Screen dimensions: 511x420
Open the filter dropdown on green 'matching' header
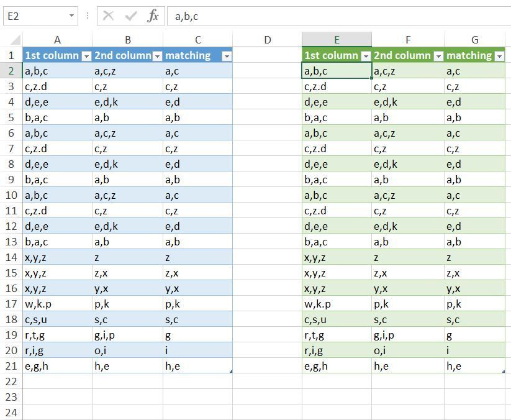[x=500, y=55]
